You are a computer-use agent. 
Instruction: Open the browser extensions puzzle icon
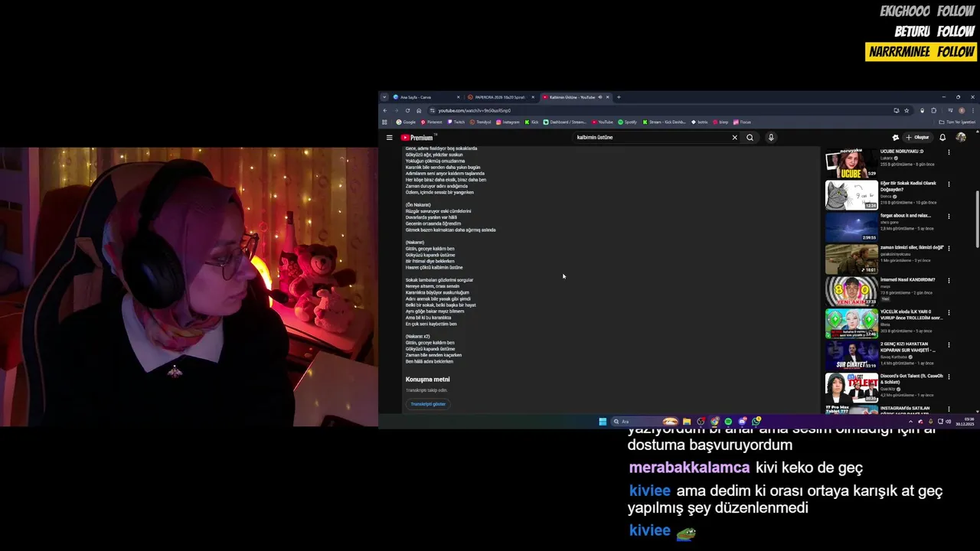933,110
